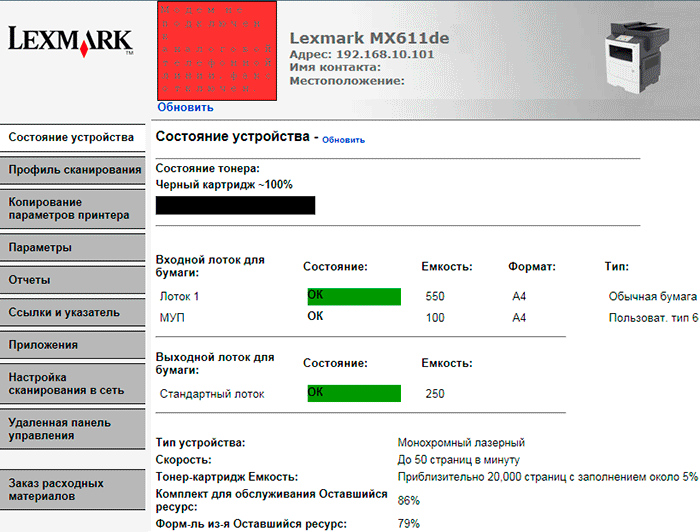Open Копирование параметров принтера
The width and height of the screenshot is (700, 532).
(72, 209)
